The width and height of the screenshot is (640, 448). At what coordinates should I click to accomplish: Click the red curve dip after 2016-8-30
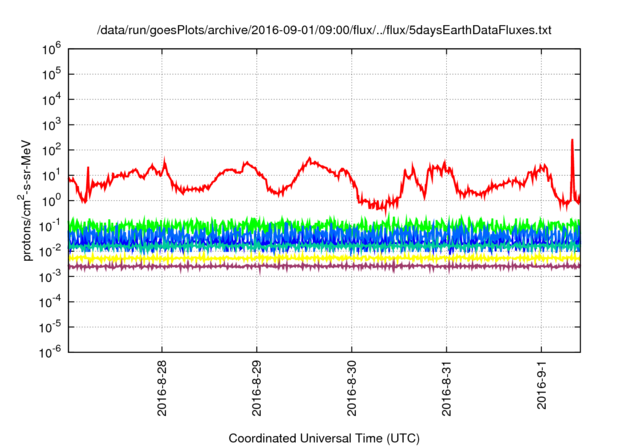(x=378, y=207)
